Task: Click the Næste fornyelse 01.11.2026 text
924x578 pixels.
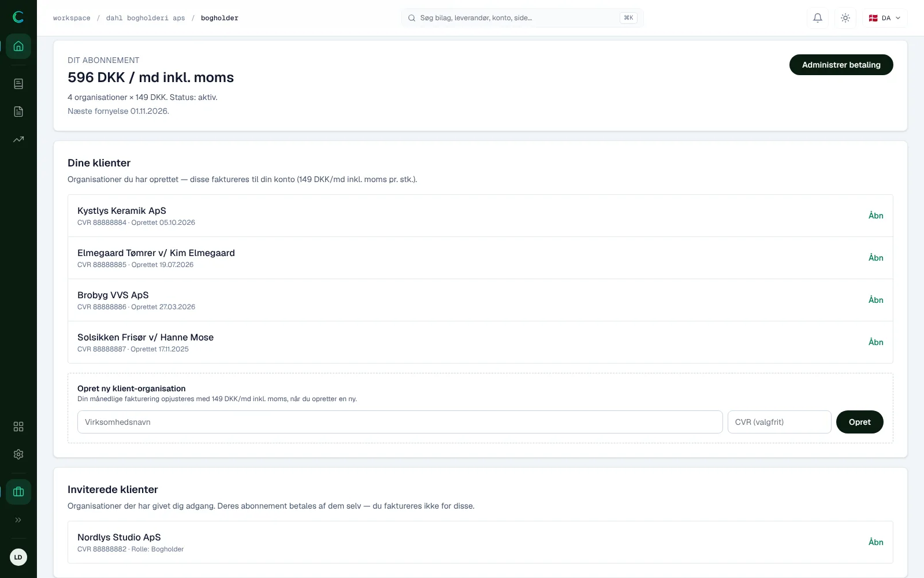Action: [x=118, y=111]
